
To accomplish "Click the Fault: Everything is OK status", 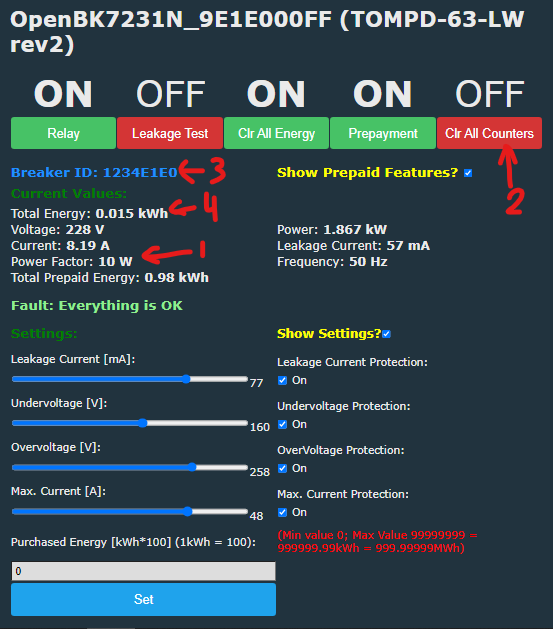I will [x=97, y=306].
